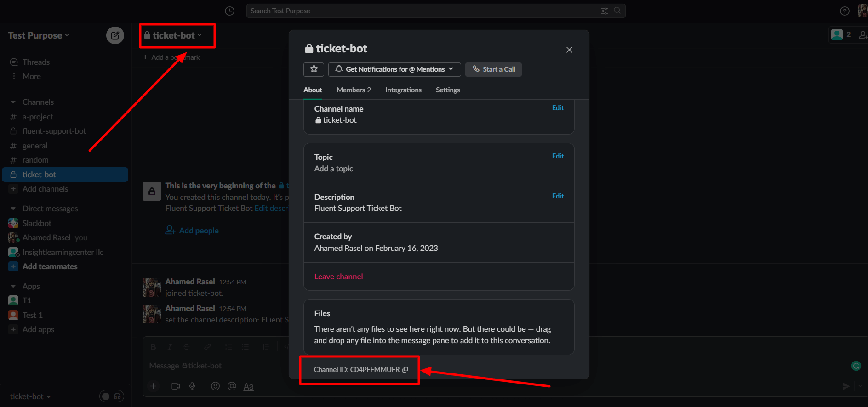The width and height of the screenshot is (868, 407).
Task: Select ticket-bot channel in sidebar
Action: 65,175
